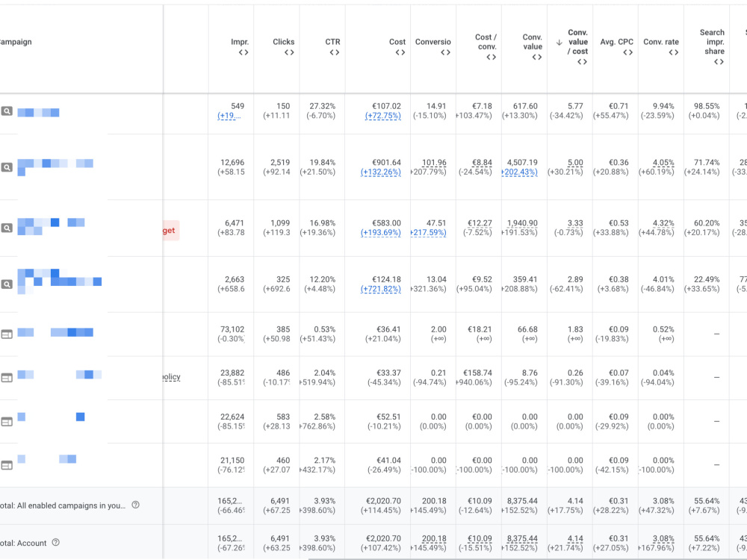Select the €2,020.70 cost in Total: Account row
This screenshot has height=560, width=747.
[x=383, y=538]
